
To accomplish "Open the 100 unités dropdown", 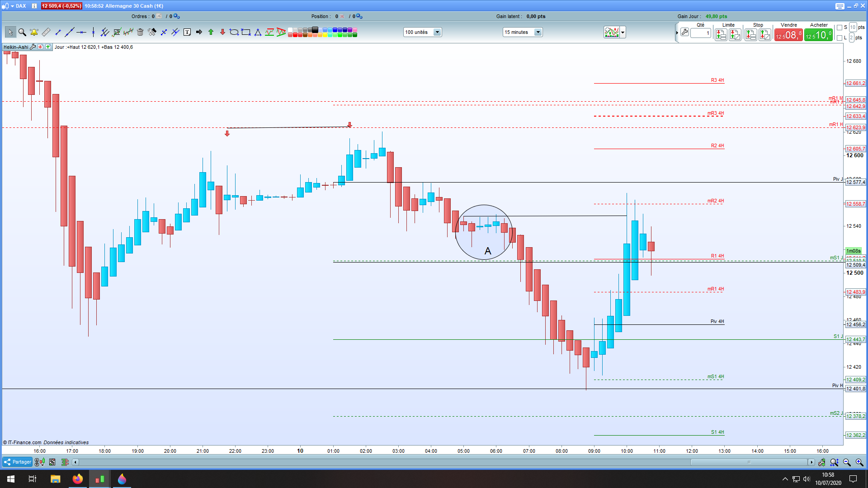I will pyautogui.click(x=437, y=32).
